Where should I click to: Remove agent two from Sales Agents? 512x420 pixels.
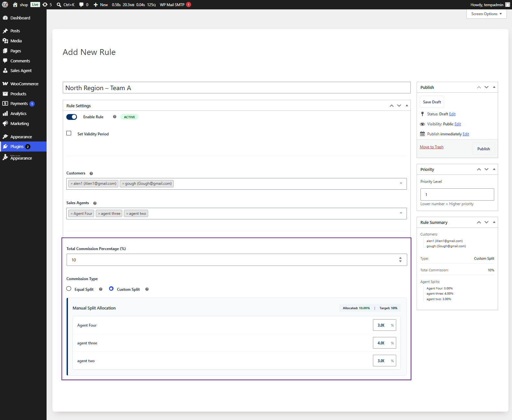click(127, 214)
